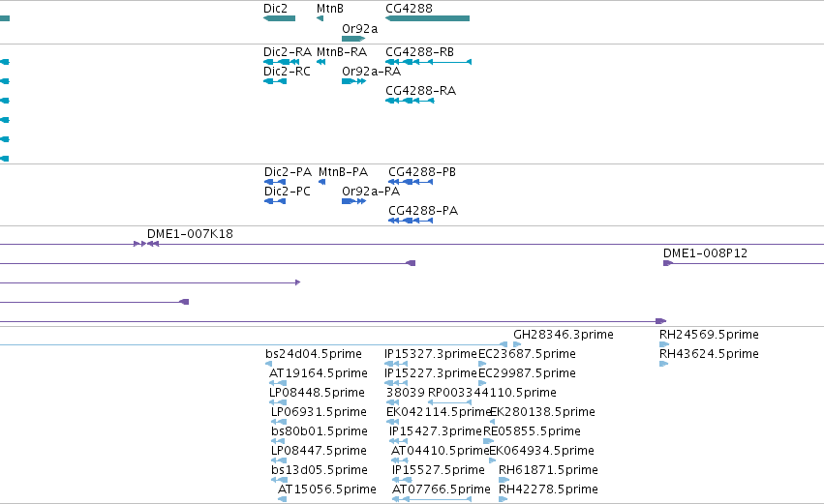Click the RH42278.5prime EST label
Viewport: 824px width, 504px height.
548,490
